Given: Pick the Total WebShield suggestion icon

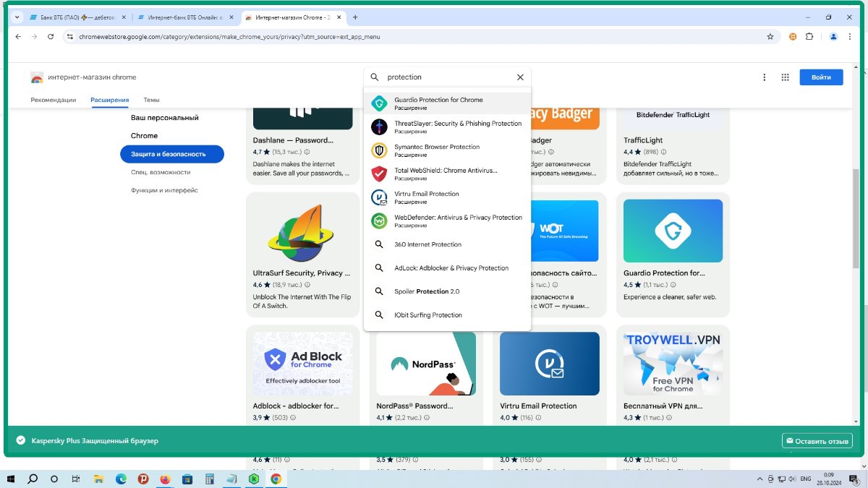Looking at the screenshot, I should (x=379, y=174).
